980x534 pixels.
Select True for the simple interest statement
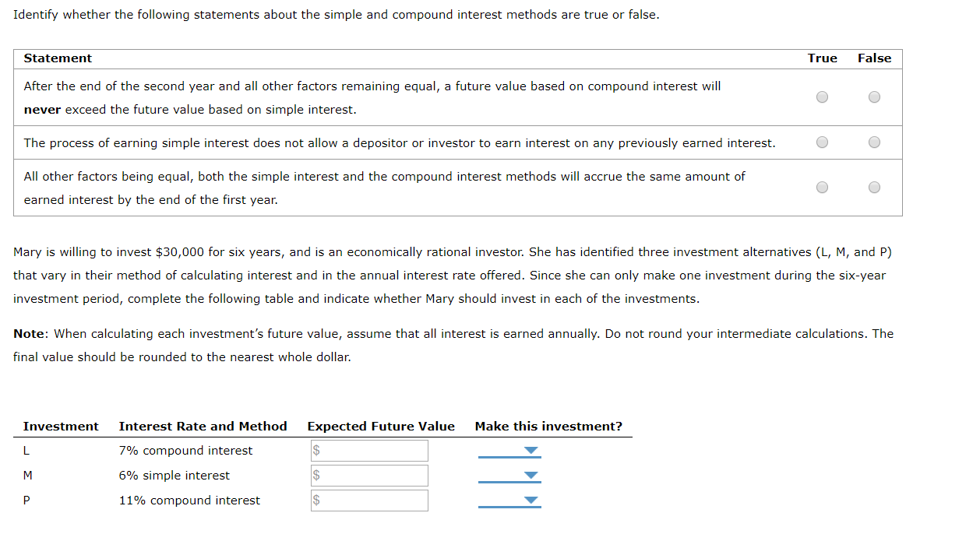click(821, 142)
